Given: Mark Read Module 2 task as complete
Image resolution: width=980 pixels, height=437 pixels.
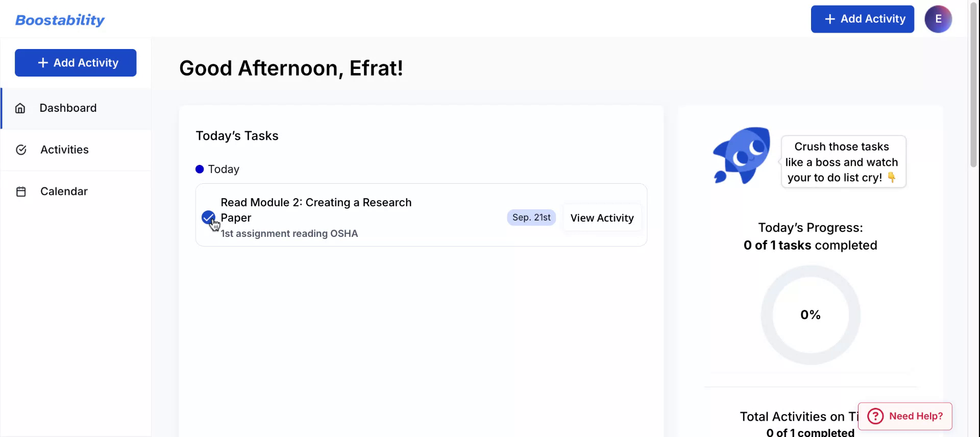Looking at the screenshot, I should [x=208, y=217].
